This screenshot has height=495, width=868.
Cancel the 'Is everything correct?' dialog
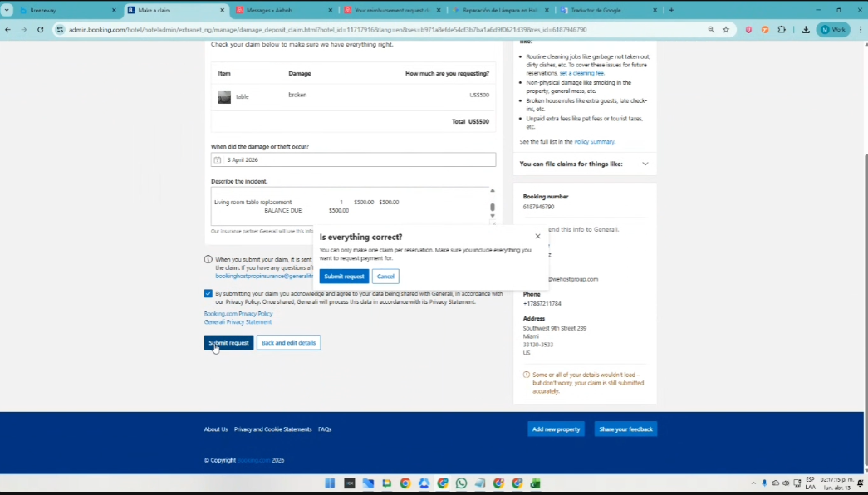click(x=385, y=277)
